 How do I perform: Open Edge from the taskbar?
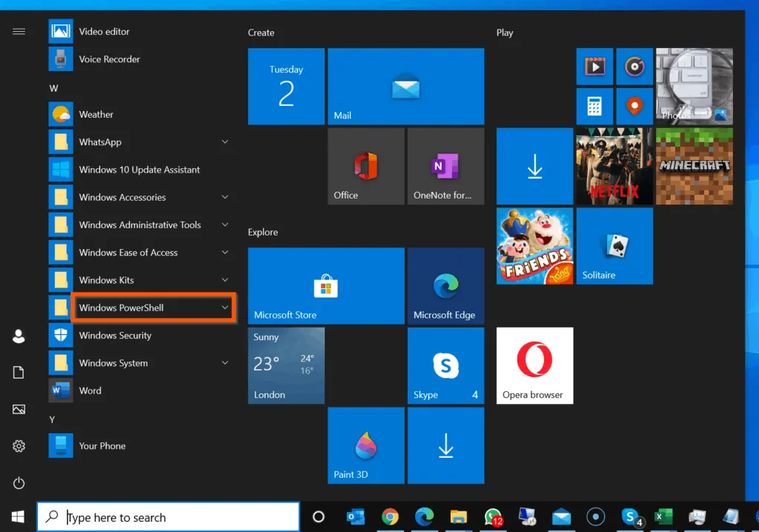(x=425, y=516)
